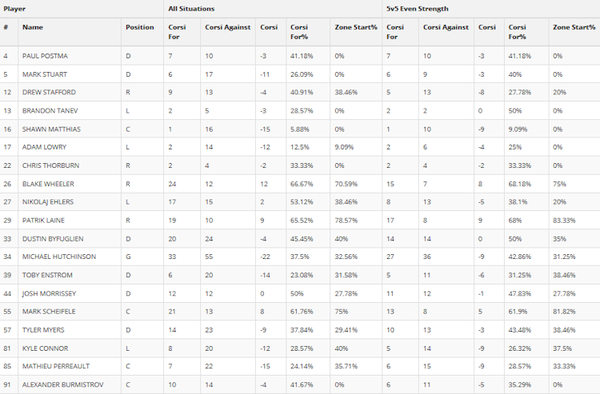Screen dimensions: 600x394
Task: Sort by the Name column header
Action: 33,27
